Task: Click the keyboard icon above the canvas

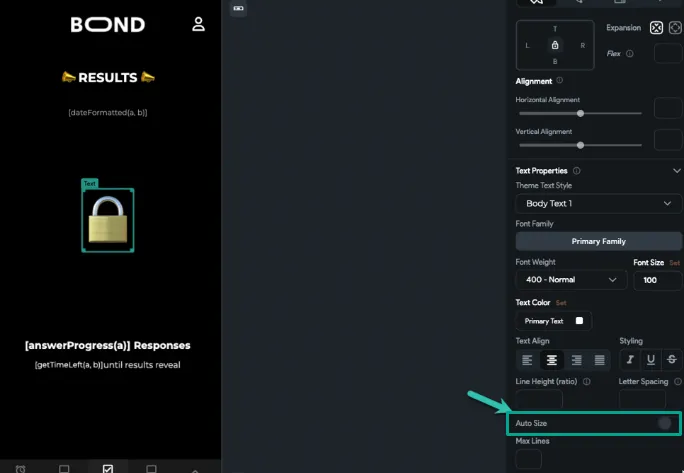Action: pyautogui.click(x=238, y=8)
